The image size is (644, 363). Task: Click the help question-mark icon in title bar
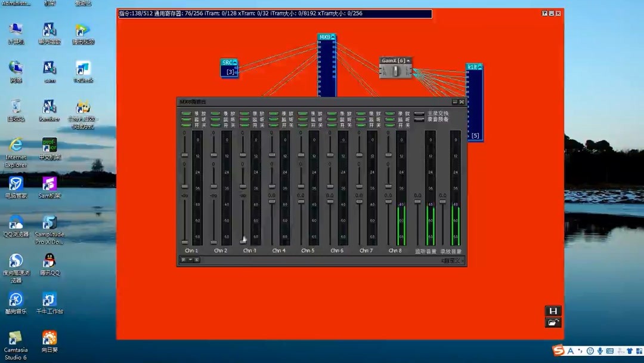(x=544, y=13)
